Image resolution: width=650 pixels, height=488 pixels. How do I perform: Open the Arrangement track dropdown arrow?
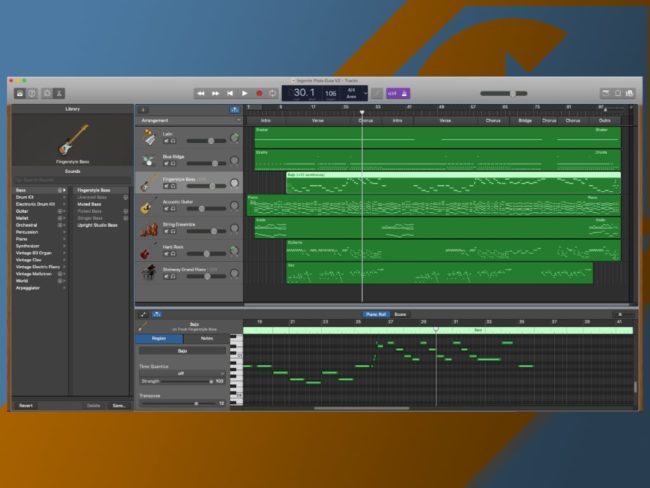pyautogui.click(x=238, y=120)
